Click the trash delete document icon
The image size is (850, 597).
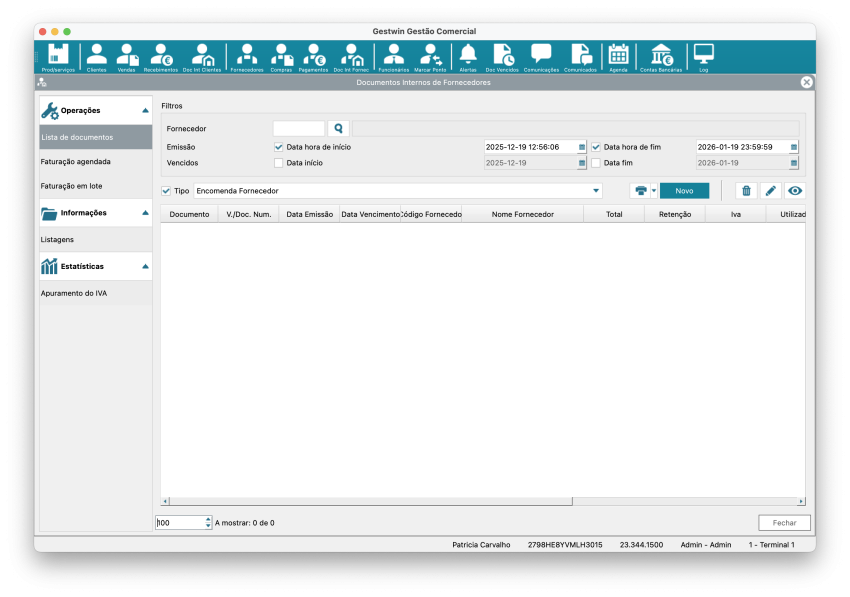[746, 190]
